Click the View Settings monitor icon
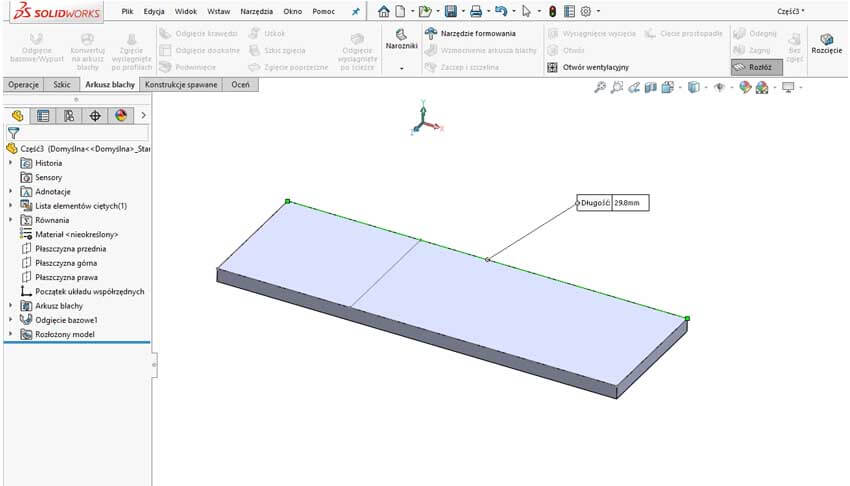This screenshot has height=486, width=850. click(788, 87)
